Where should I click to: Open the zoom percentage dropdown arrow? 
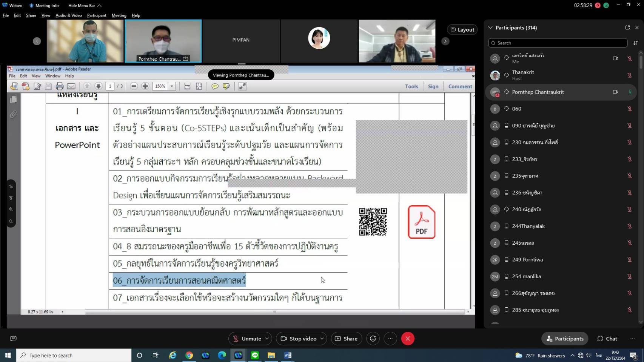tap(172, 86)
